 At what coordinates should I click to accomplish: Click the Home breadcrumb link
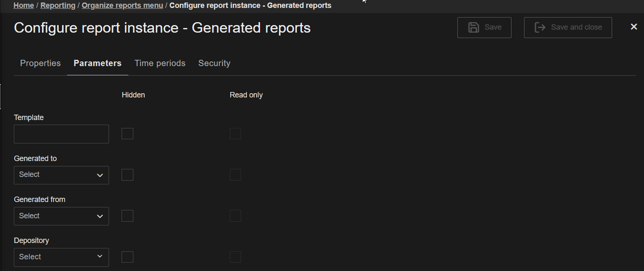(24, 5)
